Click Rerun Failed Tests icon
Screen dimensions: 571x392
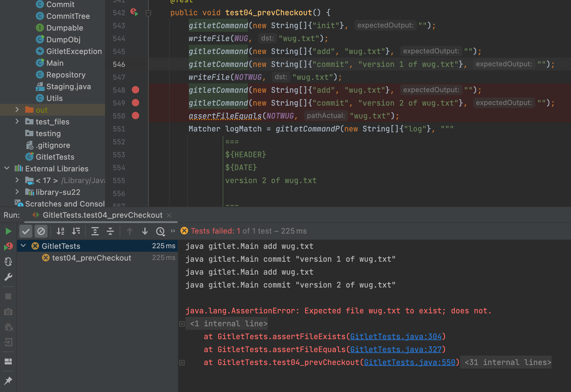click(x=8, y=246)
